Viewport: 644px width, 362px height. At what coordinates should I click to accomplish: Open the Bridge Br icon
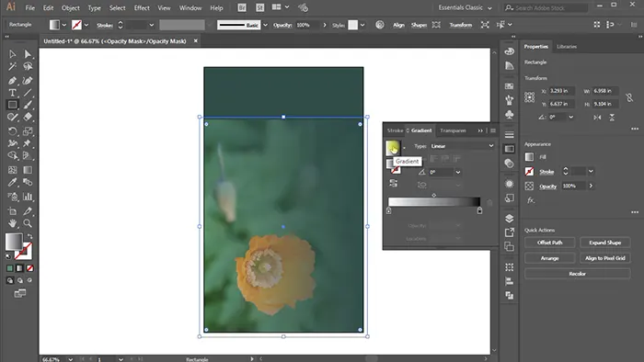click(242, 7)
